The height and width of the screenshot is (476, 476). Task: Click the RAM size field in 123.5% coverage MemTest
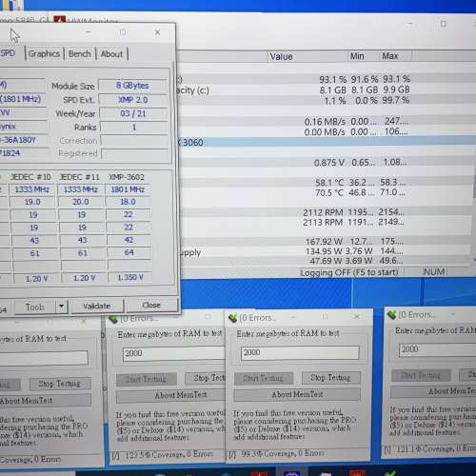174,353
